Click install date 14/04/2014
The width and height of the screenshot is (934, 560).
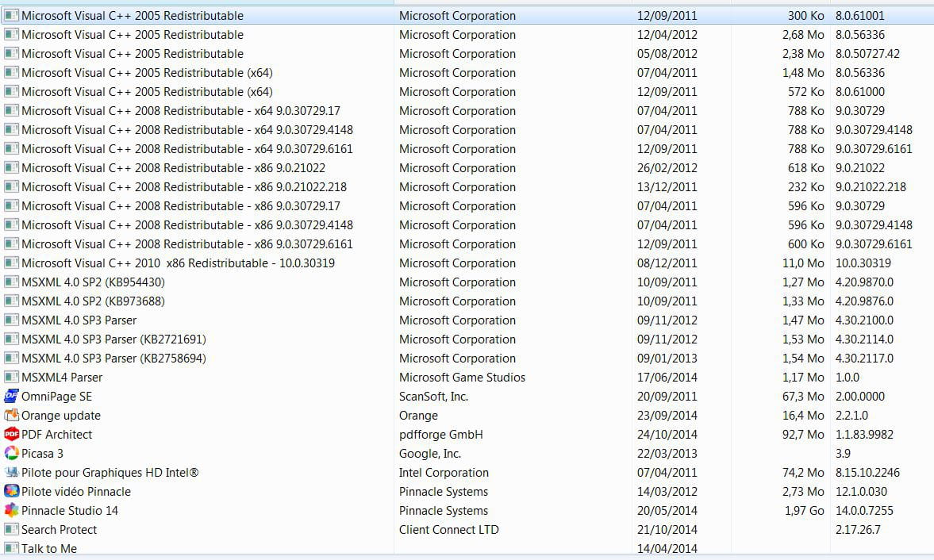point(667,549)
